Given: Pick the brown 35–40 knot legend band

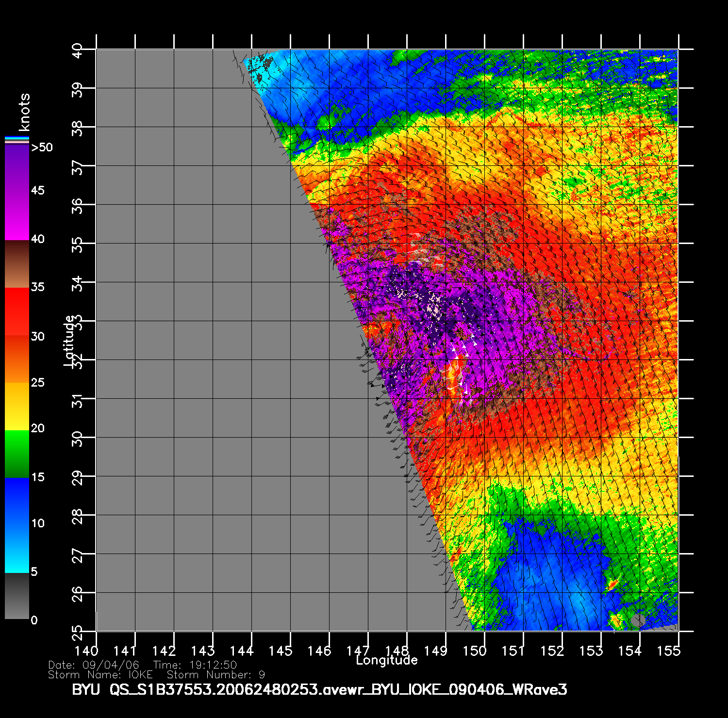Looking at the screenshot, I should click(17, 264).
